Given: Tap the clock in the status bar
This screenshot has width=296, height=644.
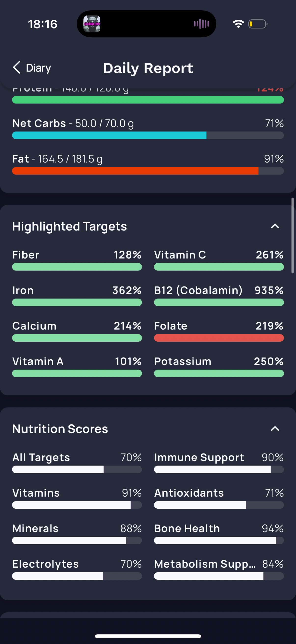Looking at the screenshot, I should click(43, 24).
